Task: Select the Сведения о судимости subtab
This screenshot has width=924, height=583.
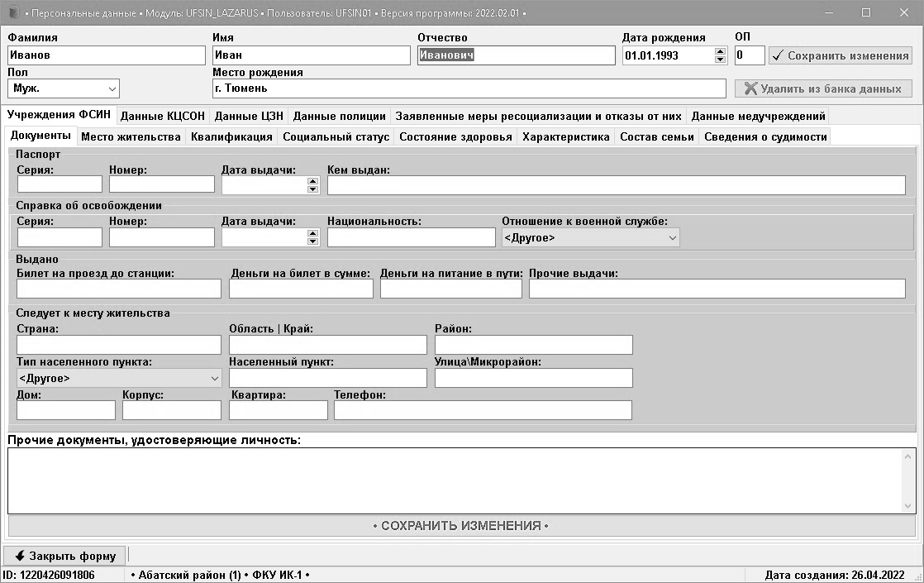Action: click(x=765, y=136)
